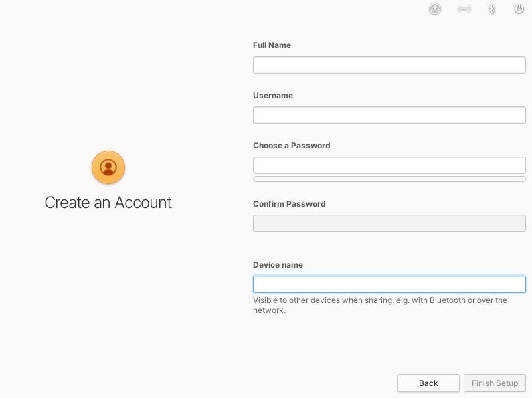Click the Device name entry box
The width and height of the screenshot is (532, 398).
click(x=389, y=284)
